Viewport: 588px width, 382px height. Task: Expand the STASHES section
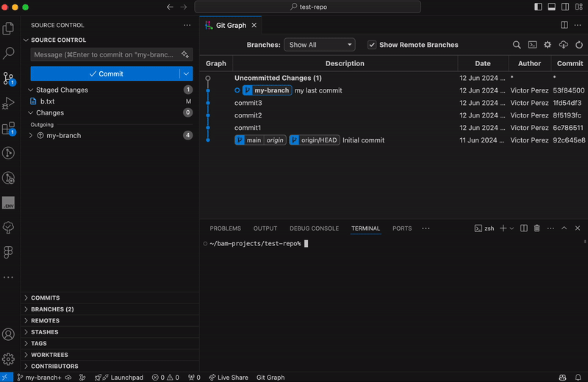[x=44, y=332]
